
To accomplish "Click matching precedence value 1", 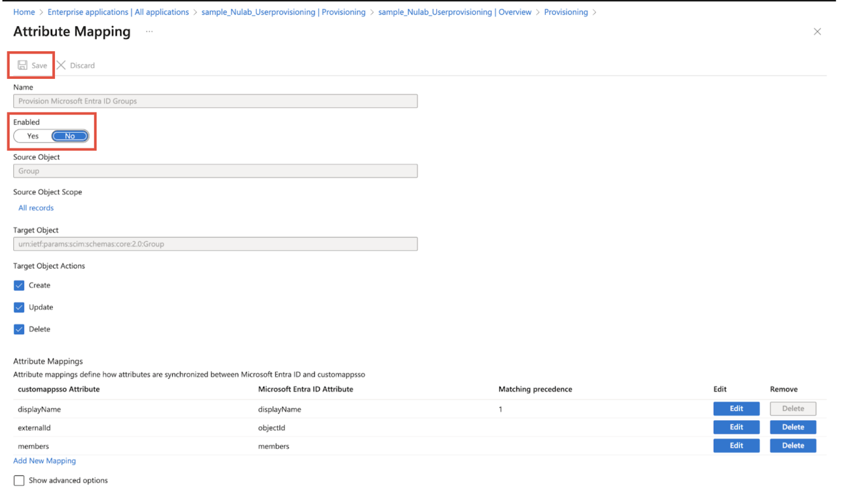I will tap(500, 409).
